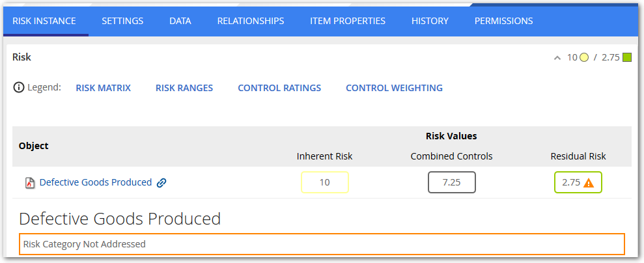
Task: Click the risk document icon beside Defective Goods Produced
Action: [29, 183]
